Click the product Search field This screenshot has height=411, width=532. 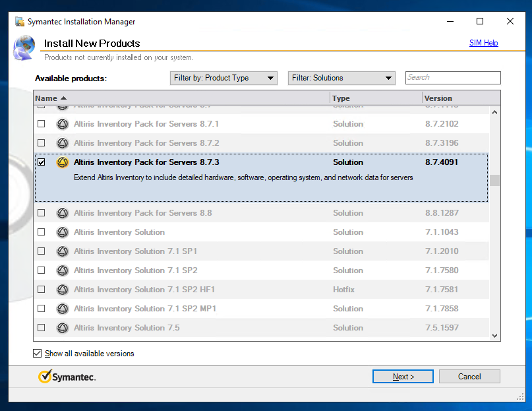click(453, 78)
